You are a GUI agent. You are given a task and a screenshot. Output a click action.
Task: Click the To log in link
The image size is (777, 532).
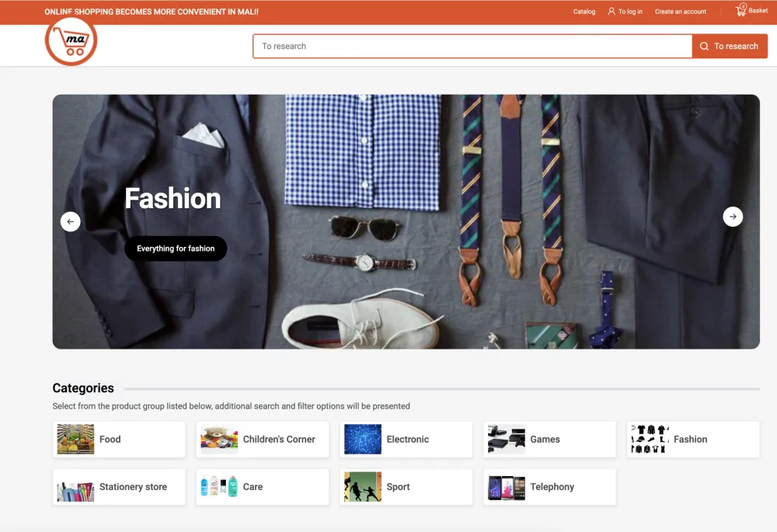tap(630, 12)
